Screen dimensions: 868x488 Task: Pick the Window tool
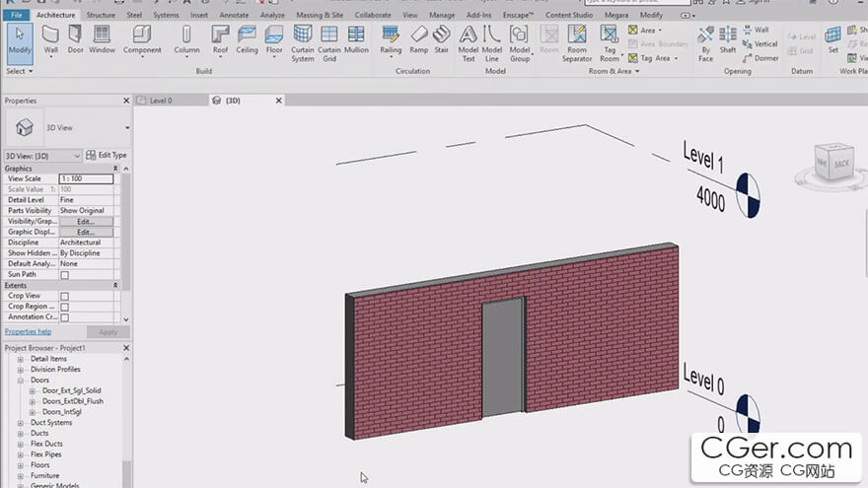(102, 39)
